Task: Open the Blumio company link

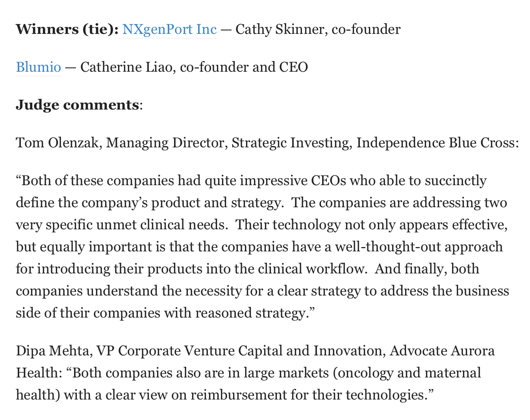Action: click(39, 67)
